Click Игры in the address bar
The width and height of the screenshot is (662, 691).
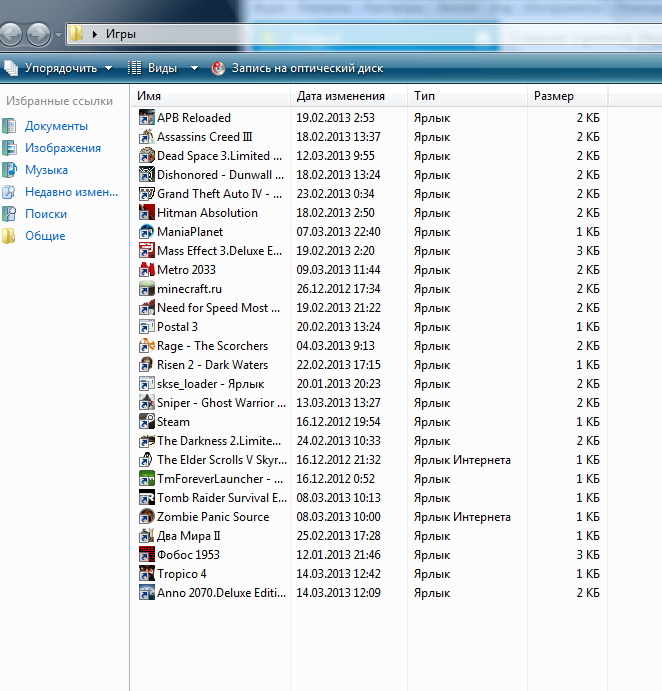coord(121,34)
